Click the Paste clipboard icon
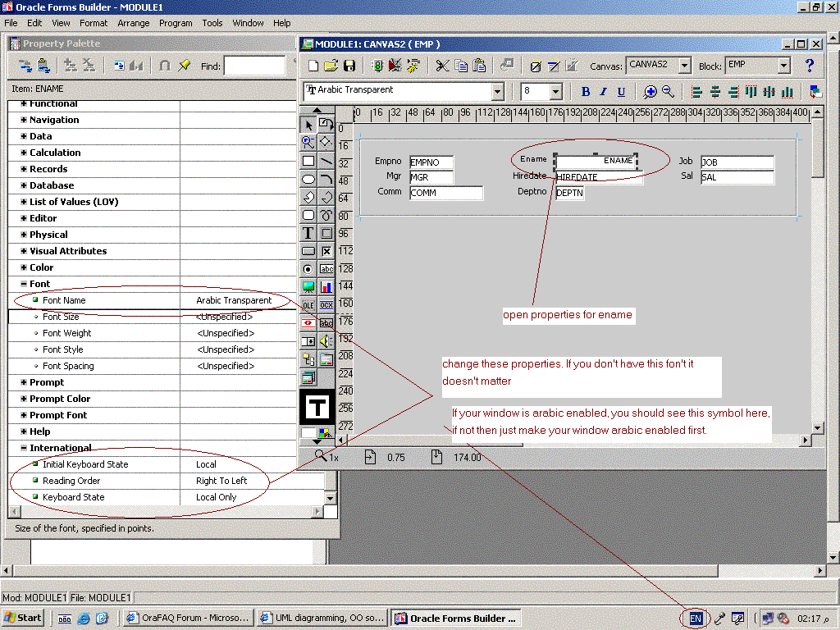840x630 pixels. 479,66
